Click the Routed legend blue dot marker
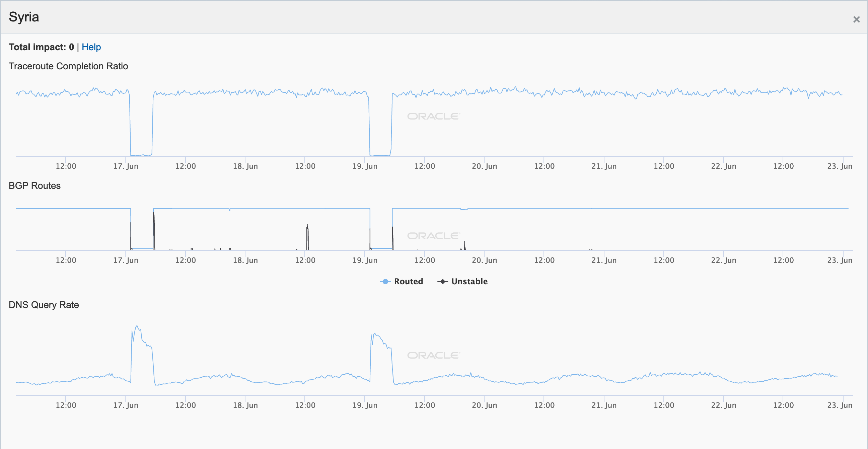868x449 pixels. (385, 282)
